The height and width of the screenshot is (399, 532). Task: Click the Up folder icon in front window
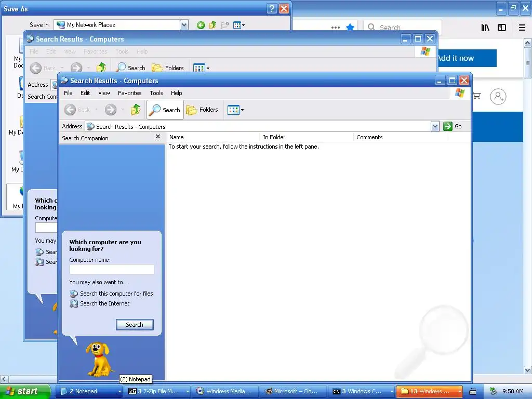(136, 110)
